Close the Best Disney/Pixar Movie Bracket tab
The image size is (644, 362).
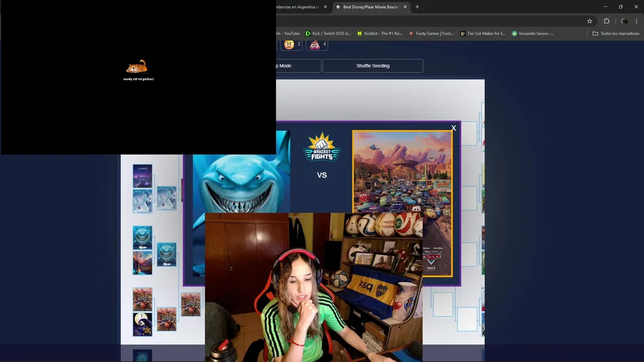click(405, 7)
